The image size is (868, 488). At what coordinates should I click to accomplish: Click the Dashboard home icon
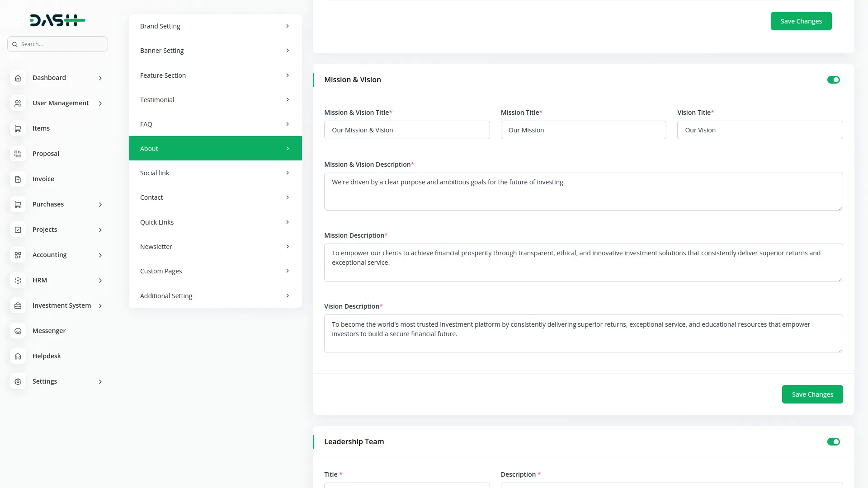click(18, 78)
